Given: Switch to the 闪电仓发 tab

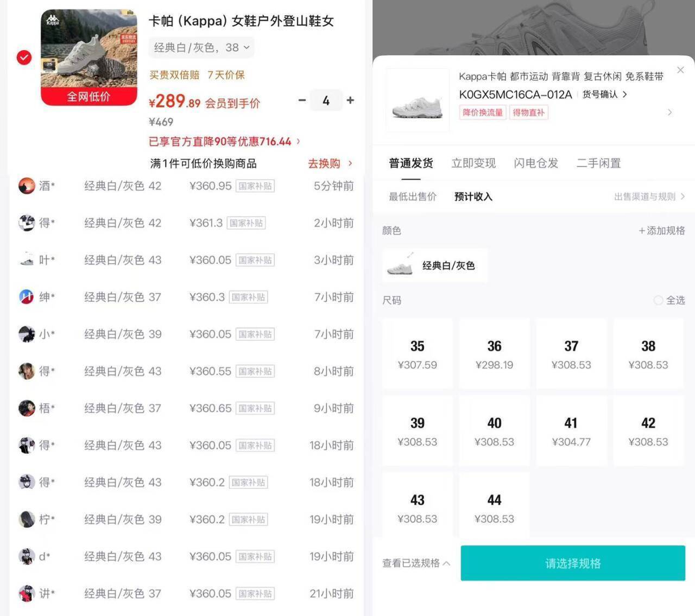Looking at the screenshot, I should (x=536, y=163).
